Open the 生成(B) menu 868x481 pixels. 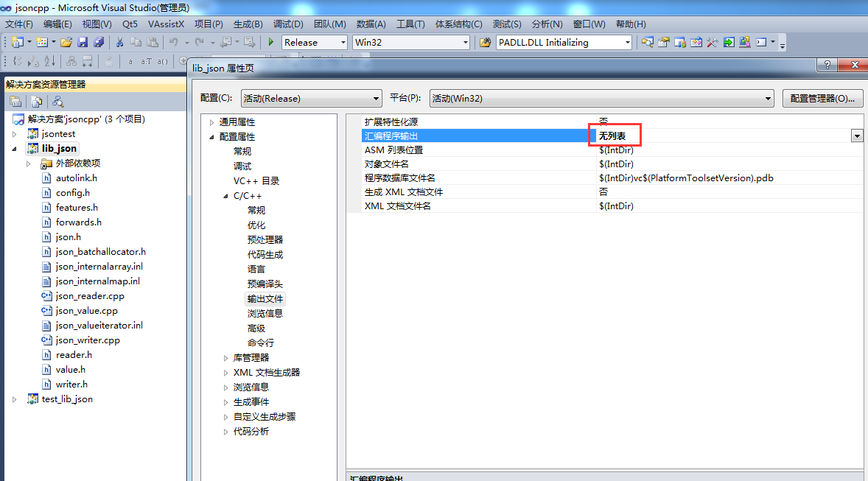click(248, 24)
